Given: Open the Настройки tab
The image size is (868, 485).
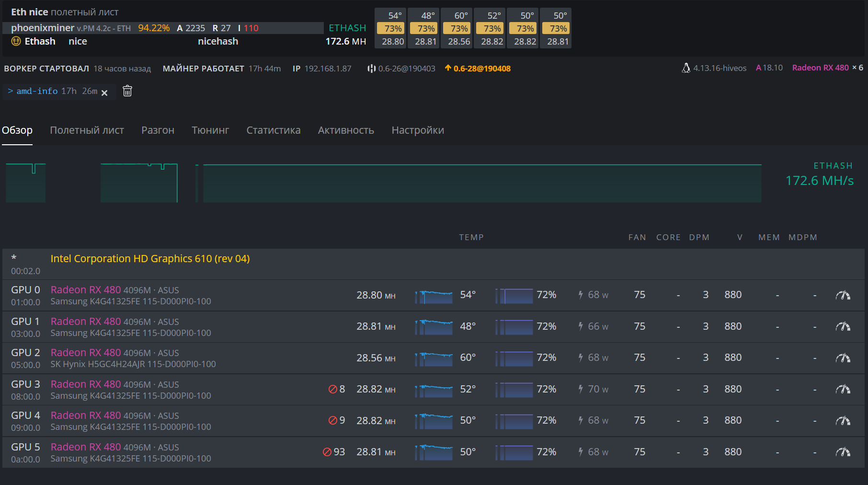Looking at the screenshot, I should pyautogui.click(x=418, y=130).
